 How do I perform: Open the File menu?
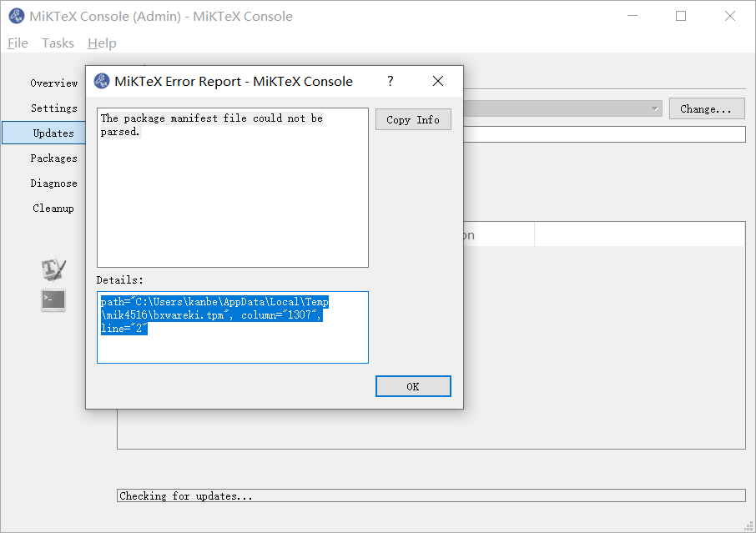click(x=17, y=43)
